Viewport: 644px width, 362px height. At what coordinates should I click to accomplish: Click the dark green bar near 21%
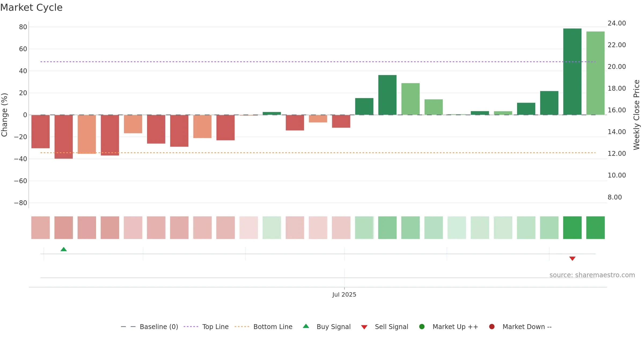[x=549, y=103]
